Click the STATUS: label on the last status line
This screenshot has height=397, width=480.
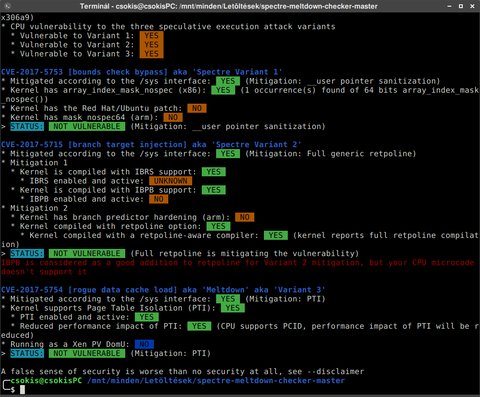(27, 353)
